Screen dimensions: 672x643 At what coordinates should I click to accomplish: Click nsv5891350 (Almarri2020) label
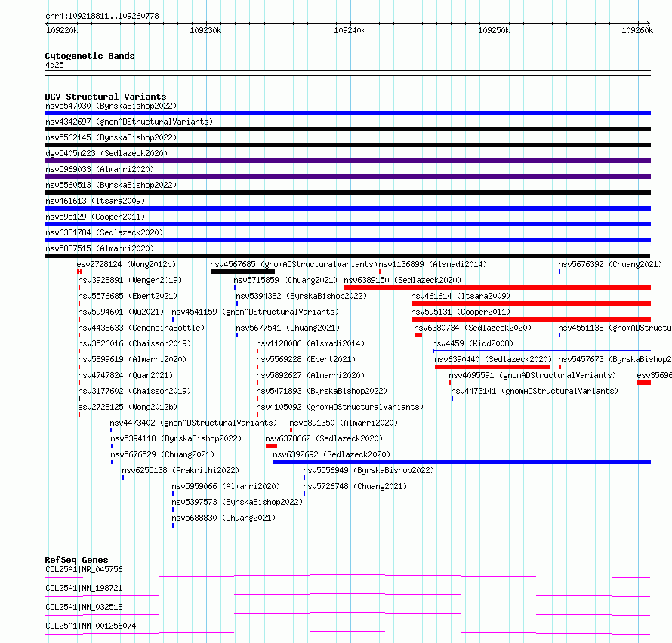[344, 423]
